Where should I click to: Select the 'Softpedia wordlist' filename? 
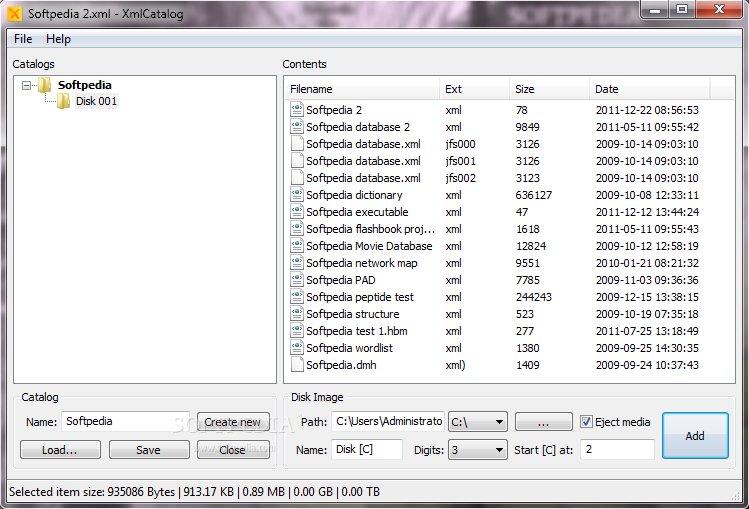point(350,348)
